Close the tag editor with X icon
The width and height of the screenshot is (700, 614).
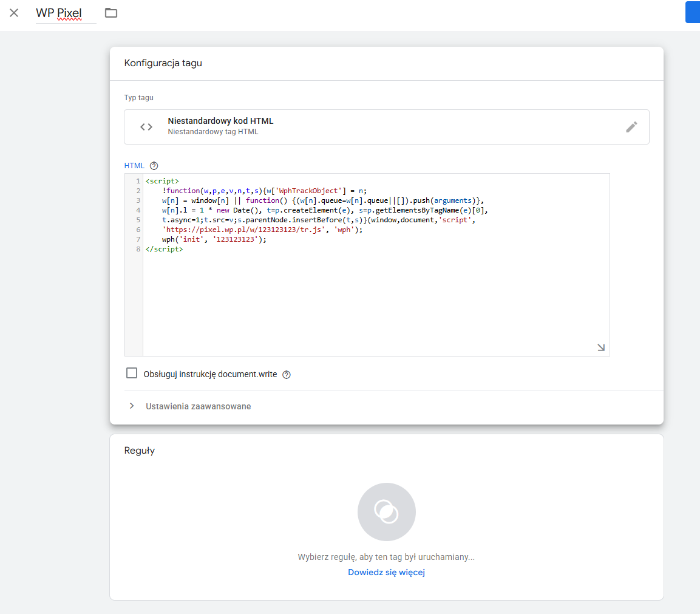point(14,13)
